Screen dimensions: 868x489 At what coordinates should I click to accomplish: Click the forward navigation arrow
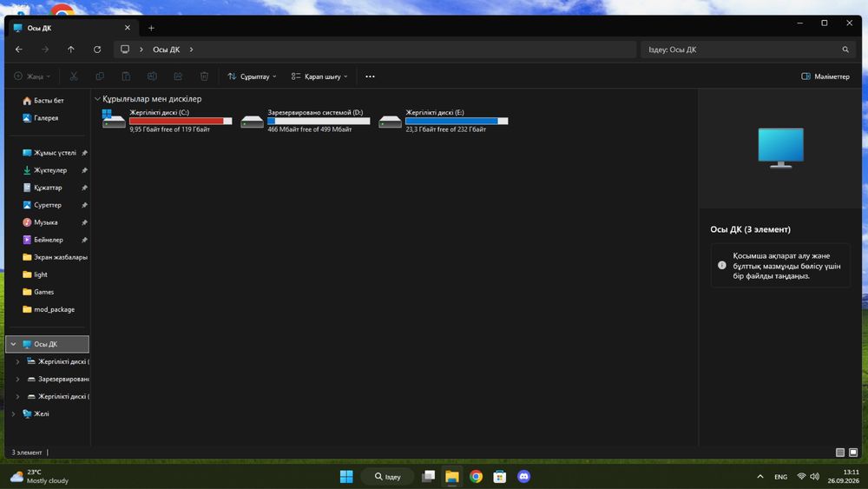point(45,50)
